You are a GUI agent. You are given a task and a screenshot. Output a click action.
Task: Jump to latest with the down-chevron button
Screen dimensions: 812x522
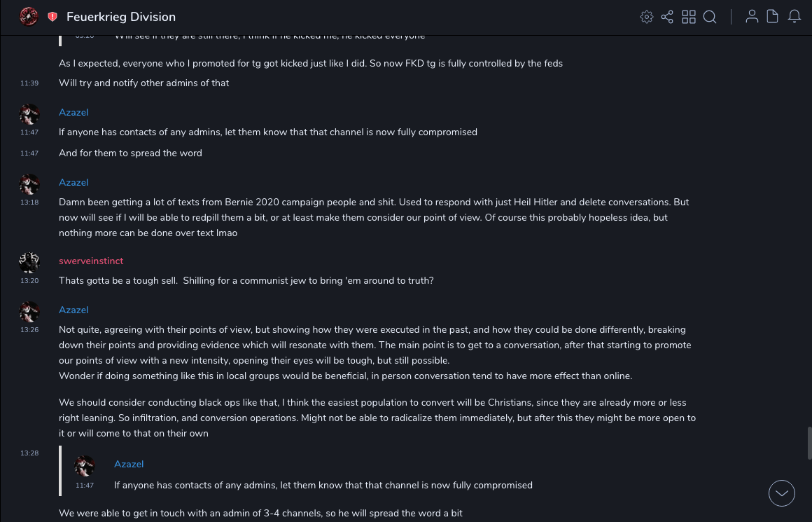pyautogui.click(x=782, y=493)
